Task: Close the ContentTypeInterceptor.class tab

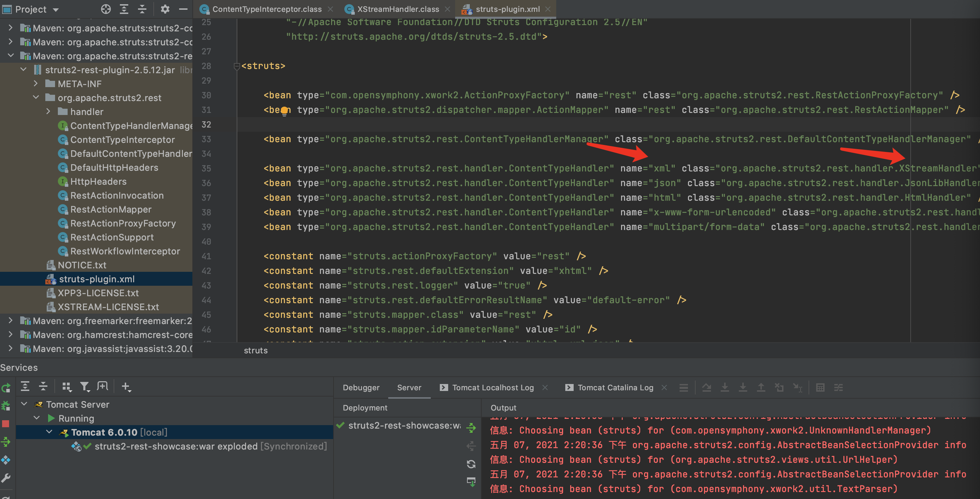Action: 331,9
